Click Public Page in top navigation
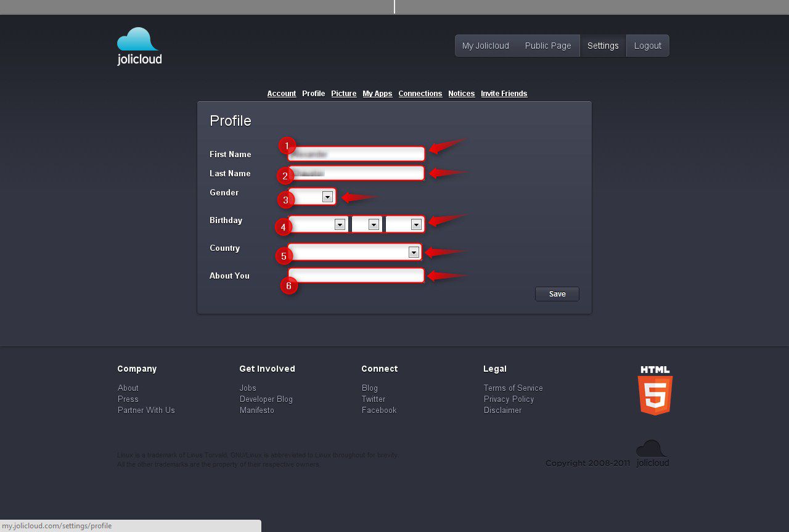The height and width of the screenshot is (532, 789). pyautogui.click(x=548, y=46)
